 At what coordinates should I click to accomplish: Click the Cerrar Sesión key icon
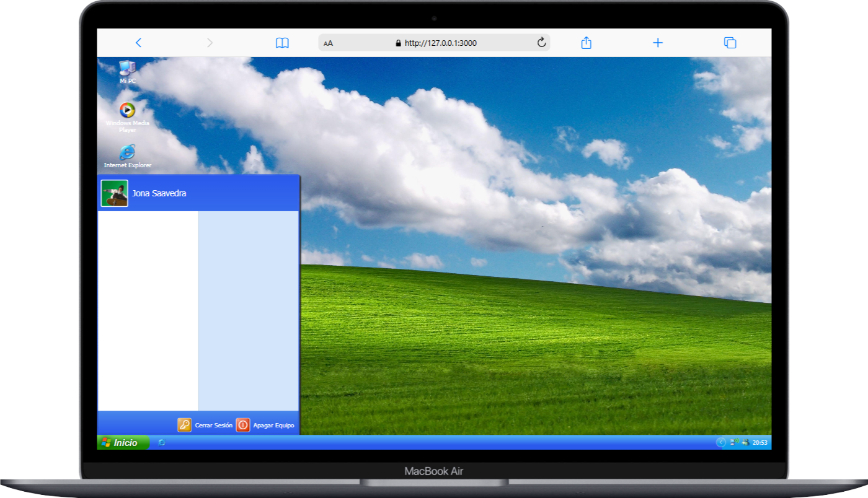coord(184,425)
